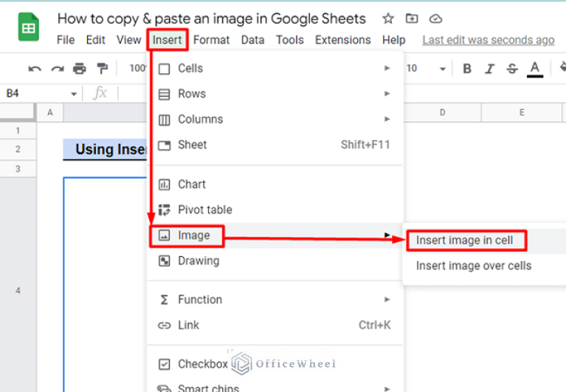Toggle italic formatting
The height and width of the screenshot is (392, 566).
(489, 69)
